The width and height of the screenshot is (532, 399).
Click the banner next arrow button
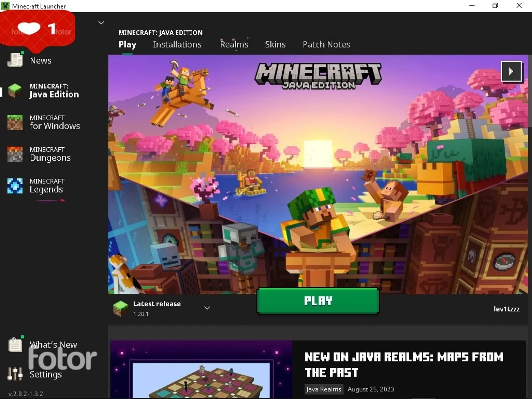(511, 71)
